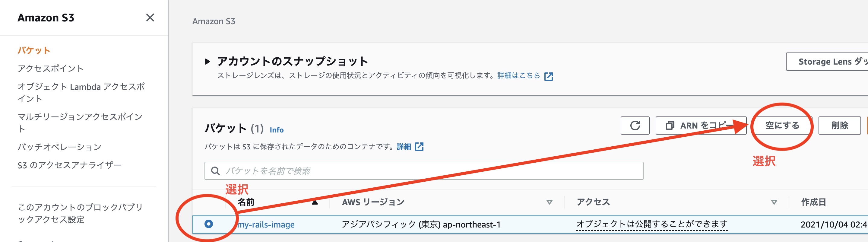Open the my-rails-image bucket link
The image size is (868, 242).
pyautogui.click(x=266, y=224)
